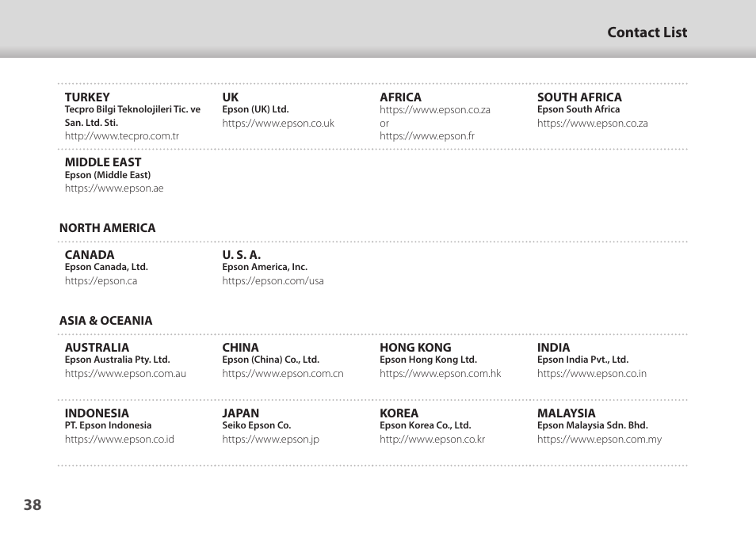Click the KOREA heading
This screenshot has width=756, height=533.
click(399, 413)
